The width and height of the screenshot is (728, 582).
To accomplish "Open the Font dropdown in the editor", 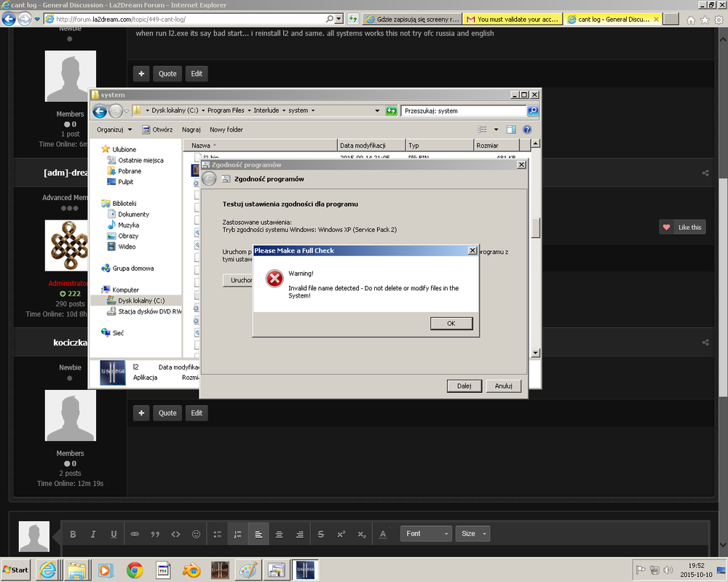I will click(427, 534).
